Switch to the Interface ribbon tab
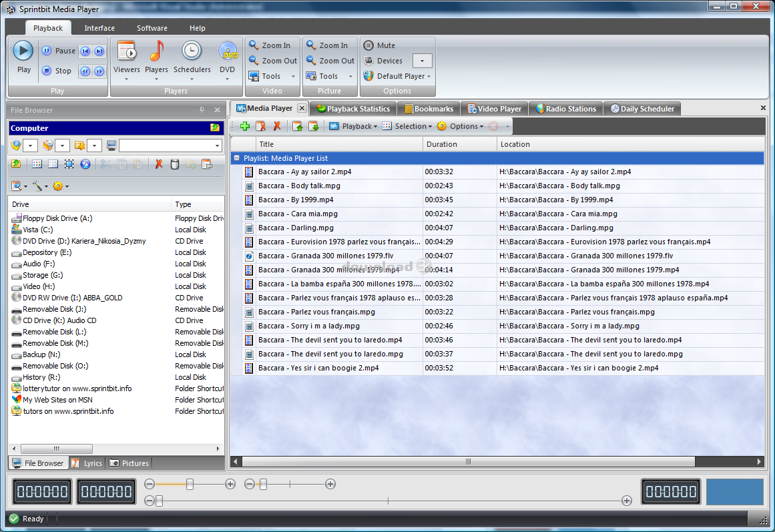This screenshot has width=775, height=532. pyautogui.click(x=99, y=28)
